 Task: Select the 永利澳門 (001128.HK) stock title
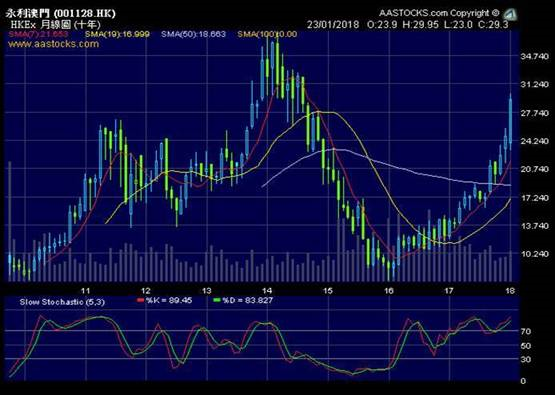click(60, 13)
